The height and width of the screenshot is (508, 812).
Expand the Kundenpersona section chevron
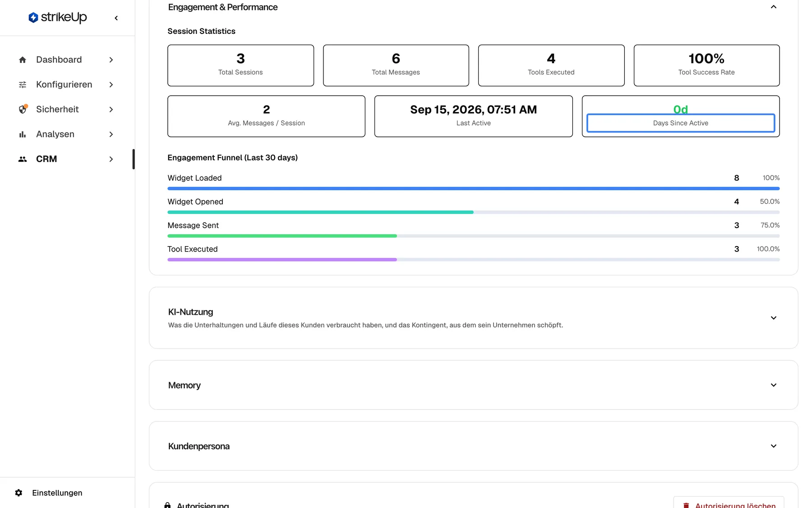point(773,446)
